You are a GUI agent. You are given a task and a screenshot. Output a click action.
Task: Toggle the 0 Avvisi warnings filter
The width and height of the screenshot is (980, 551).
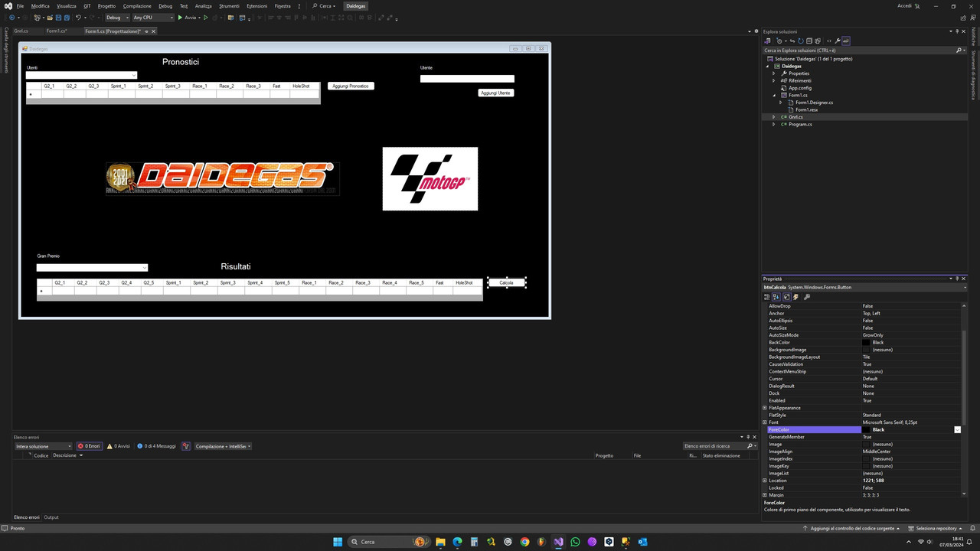tap(119, 446)
